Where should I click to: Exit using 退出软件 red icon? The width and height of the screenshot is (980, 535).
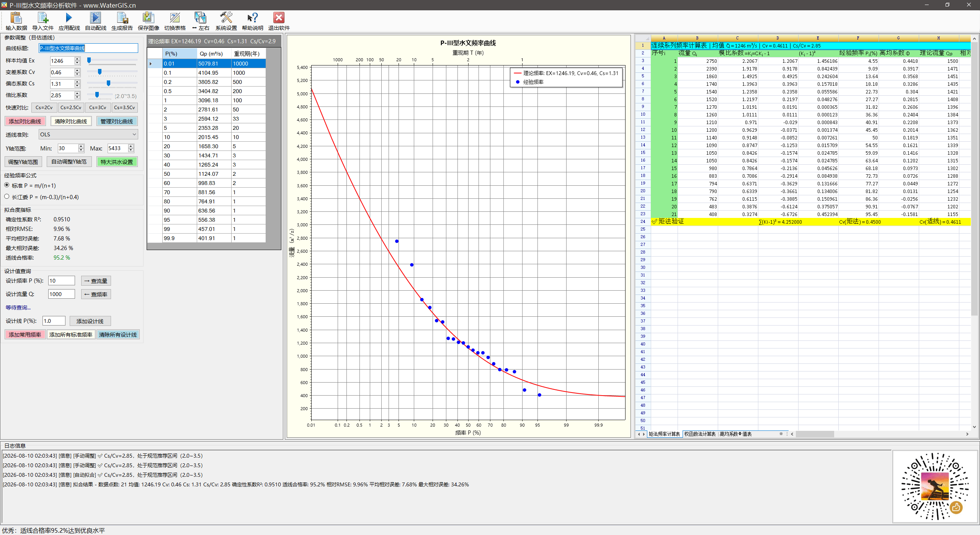coord(279,21)
